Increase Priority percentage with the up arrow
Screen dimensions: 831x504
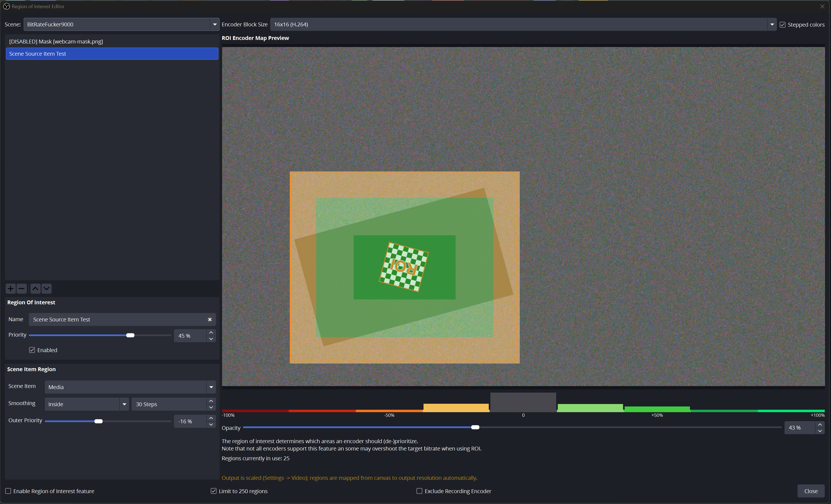(x=211, y=332)
